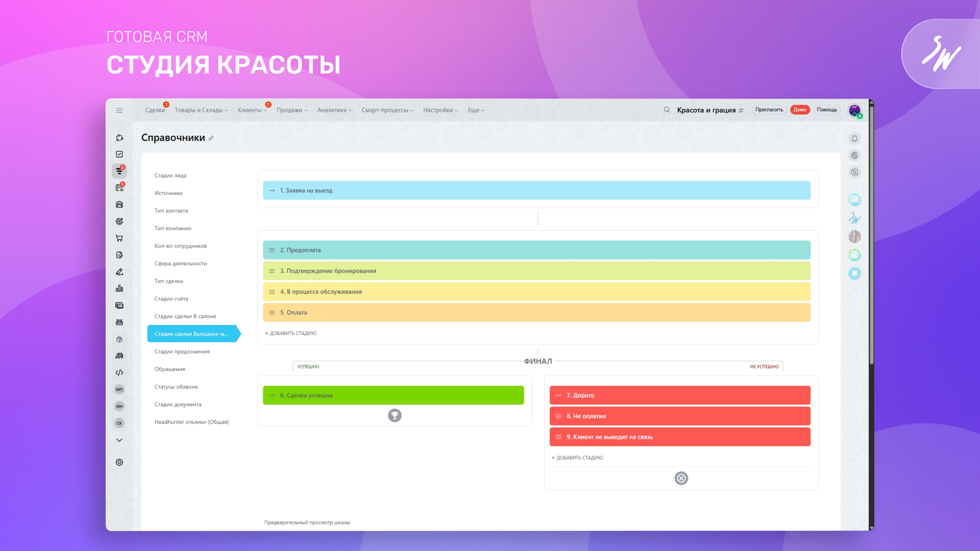Open the notifications bell icon
This screenshot has width=980, height=551.
[854, 139]
